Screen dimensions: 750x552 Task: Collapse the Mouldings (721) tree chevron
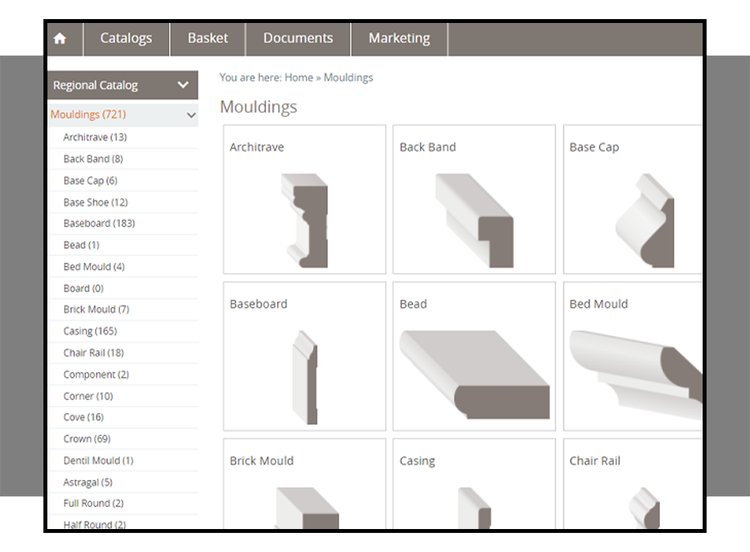point(190,115)
